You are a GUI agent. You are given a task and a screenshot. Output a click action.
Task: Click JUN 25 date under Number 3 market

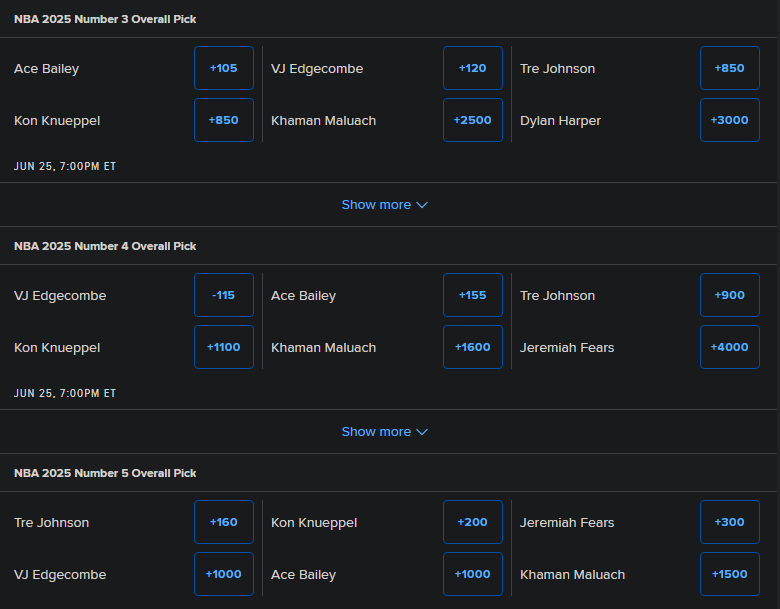(65, 166)
